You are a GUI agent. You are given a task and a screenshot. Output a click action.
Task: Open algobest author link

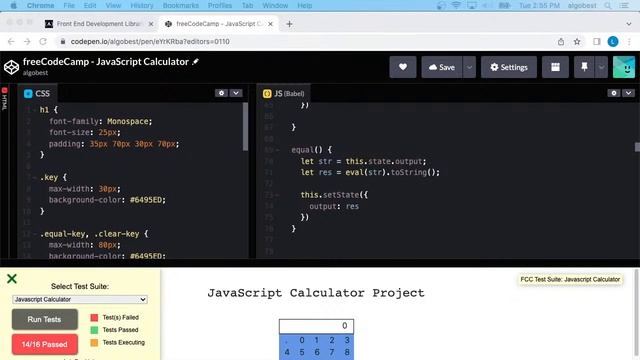[x=35, y=73]
